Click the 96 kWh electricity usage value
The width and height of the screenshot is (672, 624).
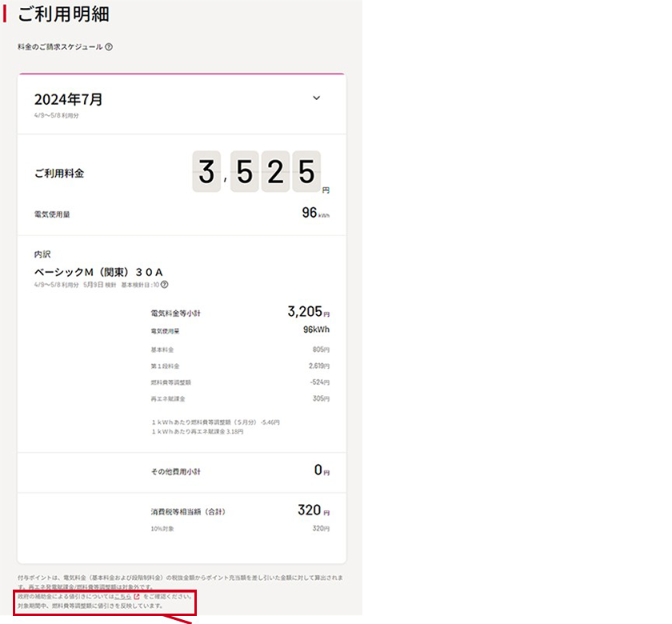[316, 213]
